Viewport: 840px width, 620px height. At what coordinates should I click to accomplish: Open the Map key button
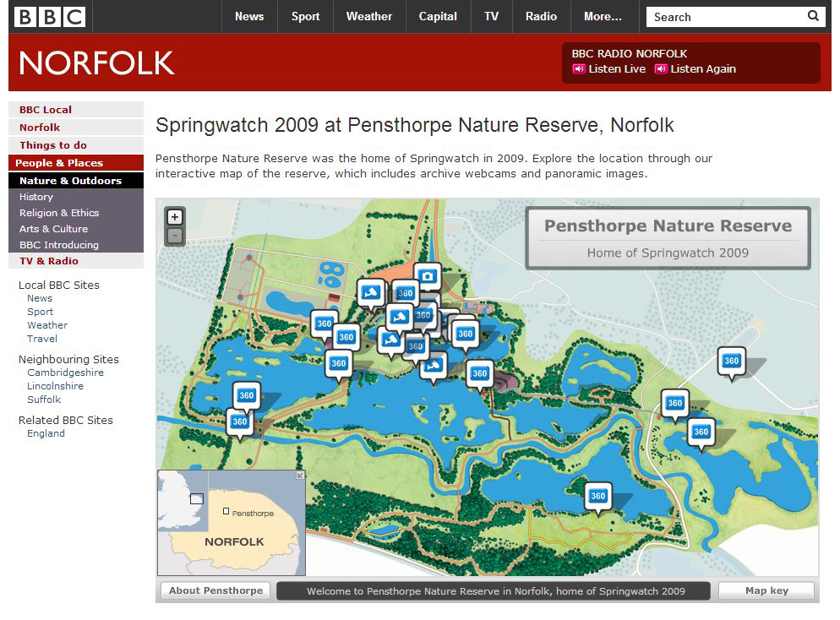tap(766, 590)
